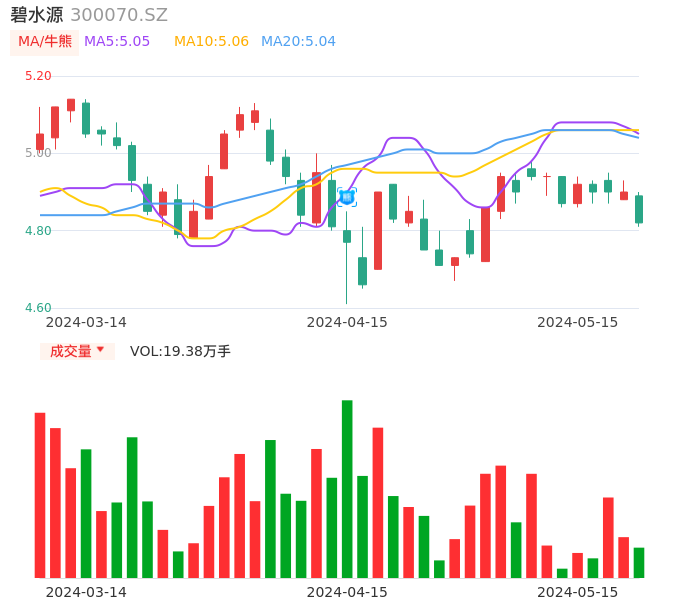
Task: Click the 2024-03-14 date below the volume chart
Action: point(86,592)
